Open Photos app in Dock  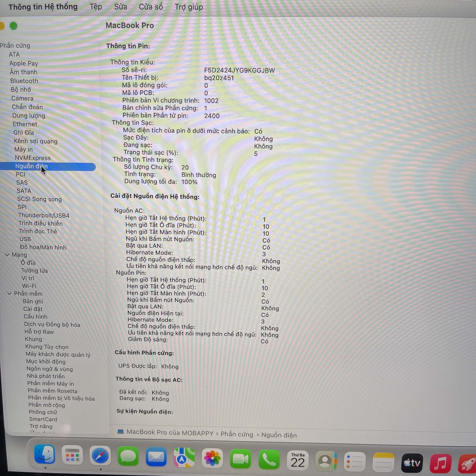pos(212,458)
